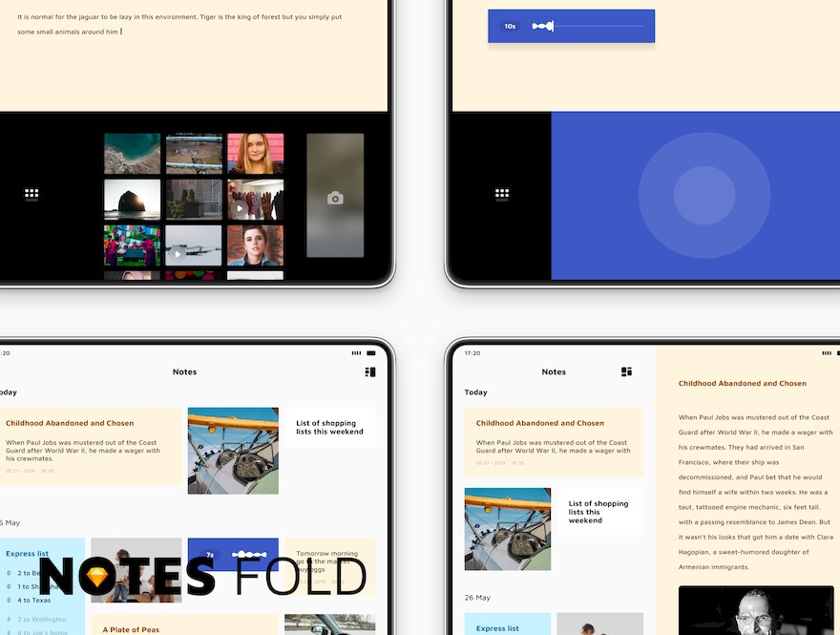Click the 17:20 clock in the split-view status bar
Image resolution: width=840 pixels, height=635 pixels.
point(472,353)
